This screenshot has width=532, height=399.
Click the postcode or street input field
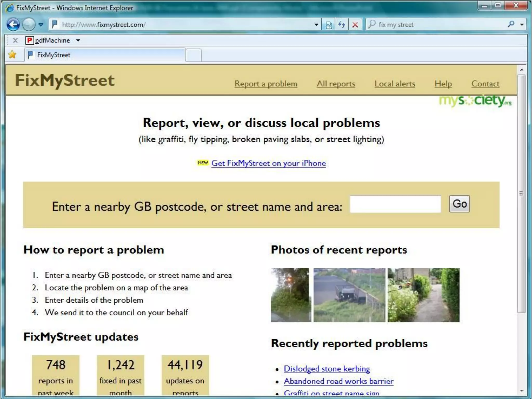point(395,204)
